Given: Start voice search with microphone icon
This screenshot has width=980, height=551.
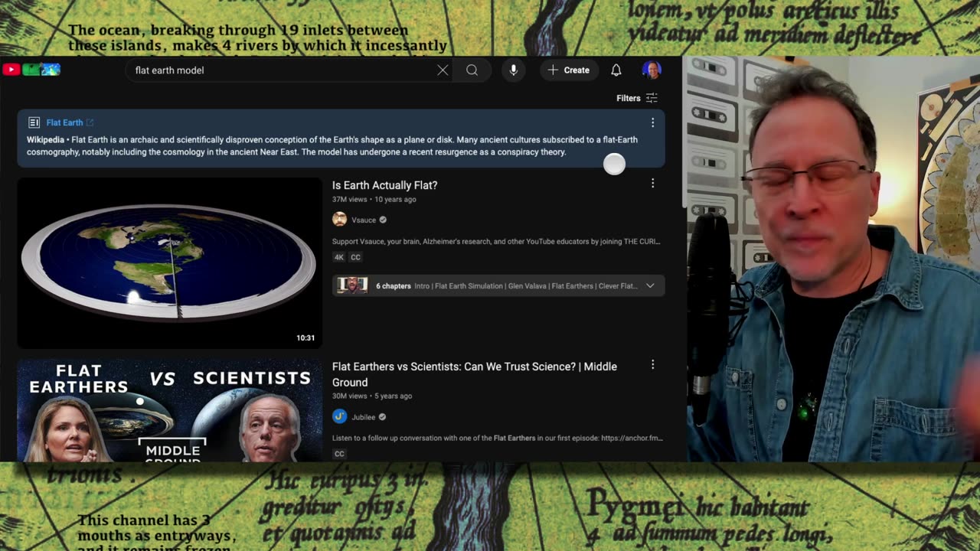Looking at the screenshot, I should pos(513,70).
